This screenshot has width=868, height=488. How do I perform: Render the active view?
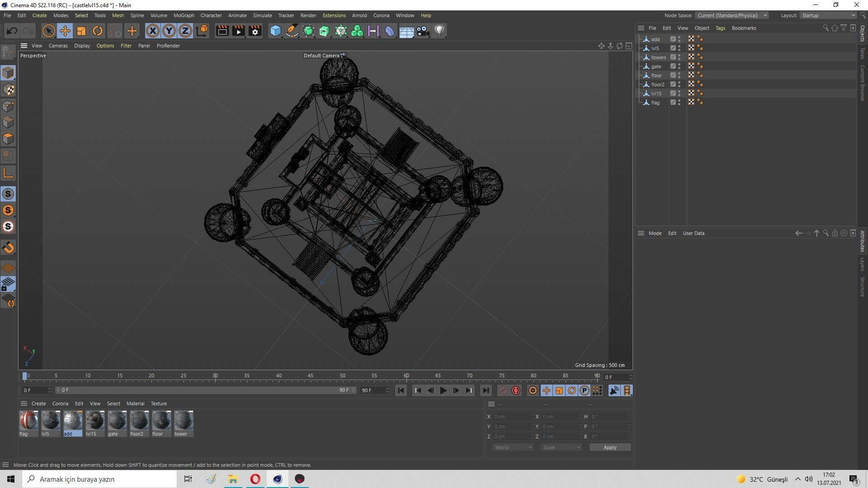click(222, 31)
